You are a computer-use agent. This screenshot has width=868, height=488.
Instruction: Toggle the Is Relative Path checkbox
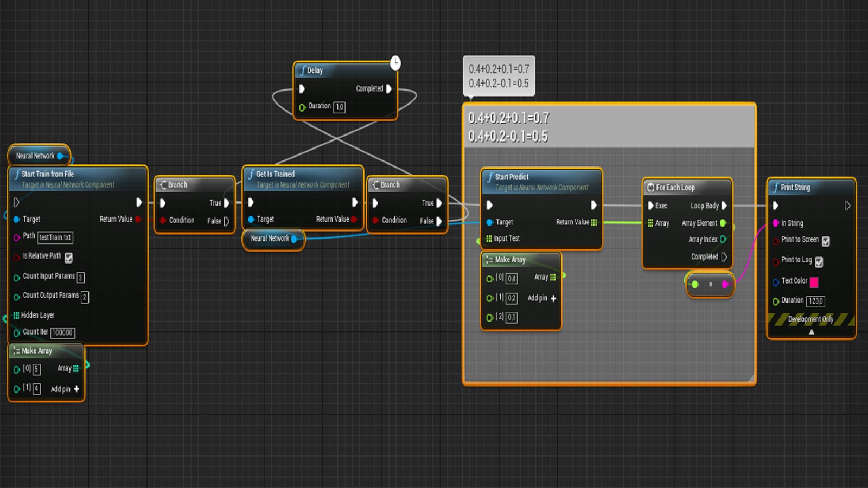pyautogui.click(x=69, y=258)
